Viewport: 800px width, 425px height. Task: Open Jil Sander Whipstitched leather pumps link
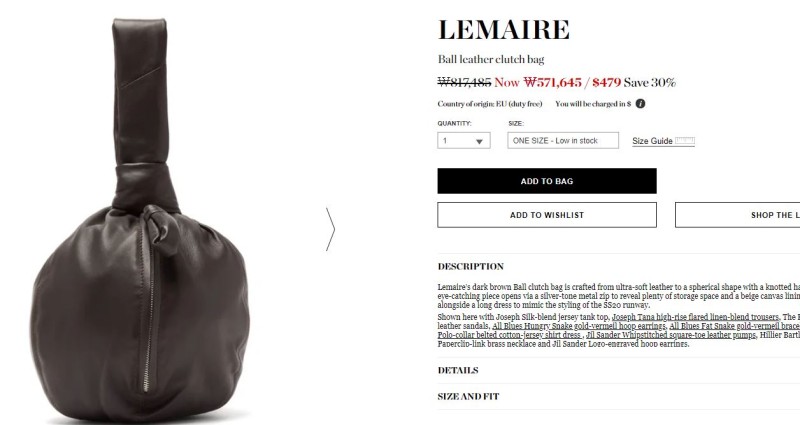coord(671,335)
